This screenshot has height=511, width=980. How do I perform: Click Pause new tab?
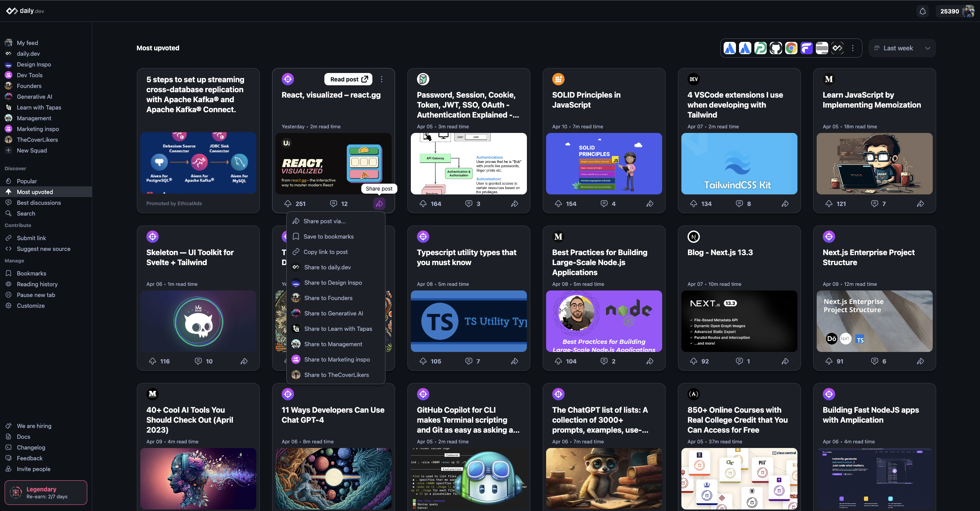(x=46, y=295)
